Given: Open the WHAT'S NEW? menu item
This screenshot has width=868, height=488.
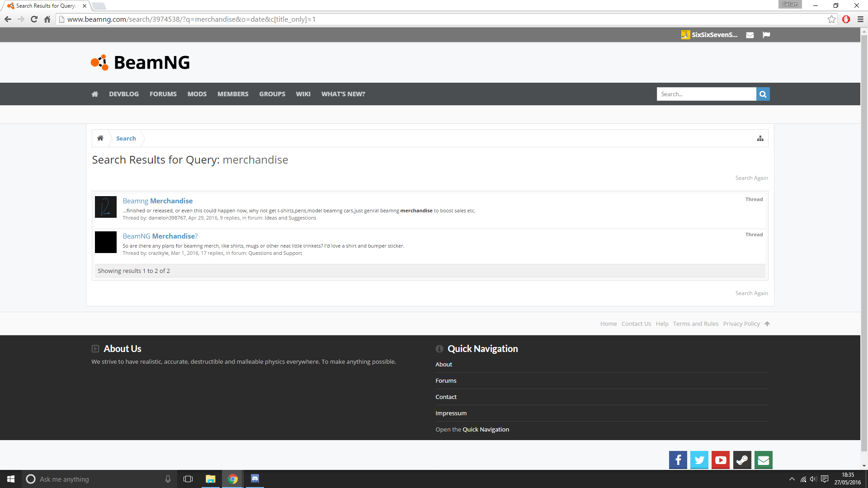Looking at the screenshot, I should click(x=343, y=94).
